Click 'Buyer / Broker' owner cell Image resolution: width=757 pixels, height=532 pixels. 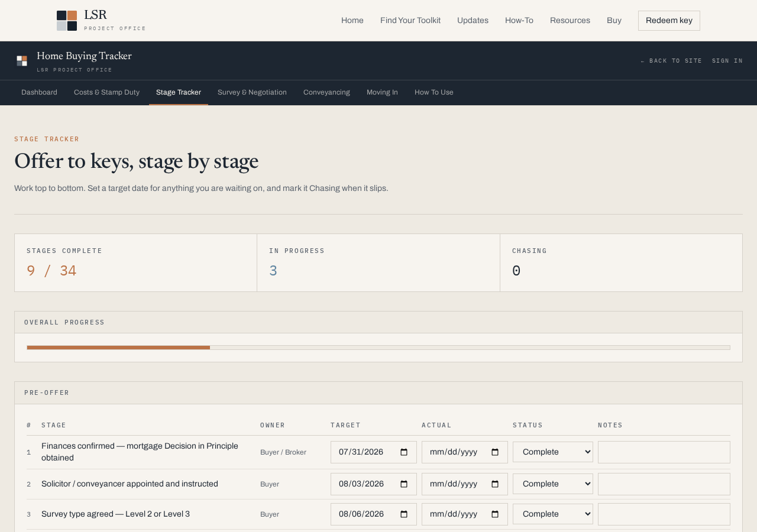[283, 452]
